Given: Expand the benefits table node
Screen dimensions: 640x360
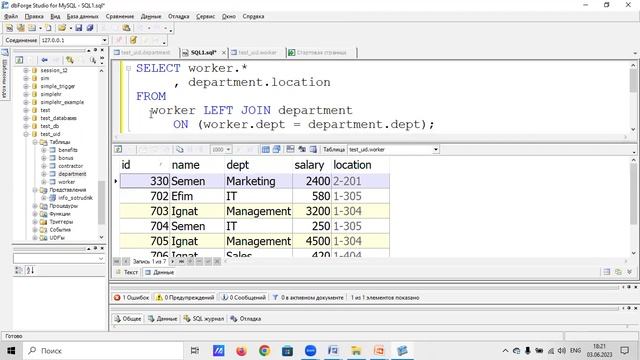Looking at the screenshot, I should (x=44, y=150).
